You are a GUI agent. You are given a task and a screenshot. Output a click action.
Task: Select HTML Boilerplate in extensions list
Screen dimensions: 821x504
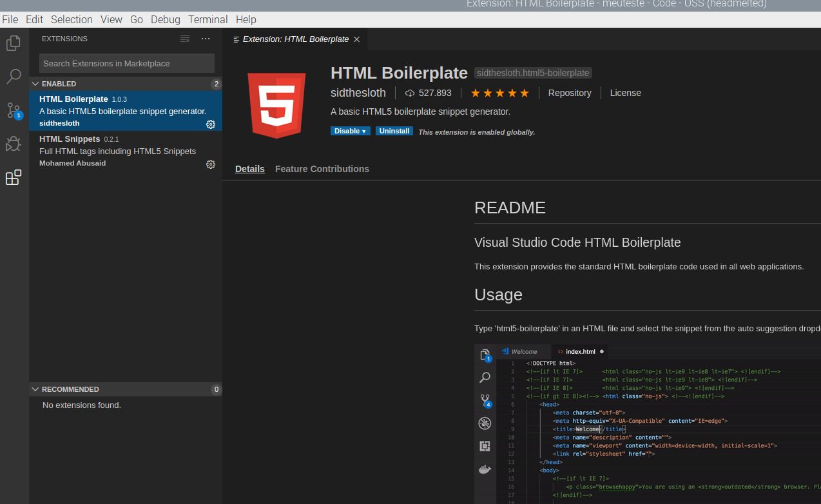[126, 111]
